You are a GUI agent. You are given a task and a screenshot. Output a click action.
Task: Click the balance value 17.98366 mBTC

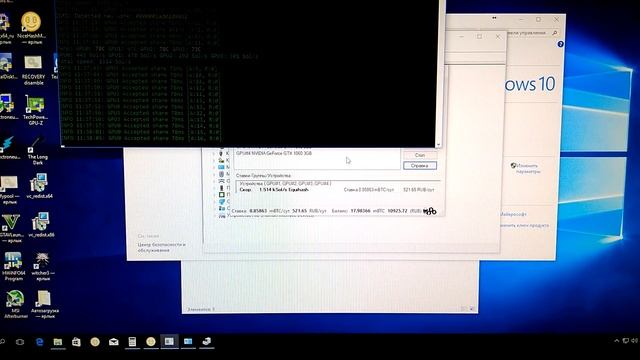tap(367, 211)
